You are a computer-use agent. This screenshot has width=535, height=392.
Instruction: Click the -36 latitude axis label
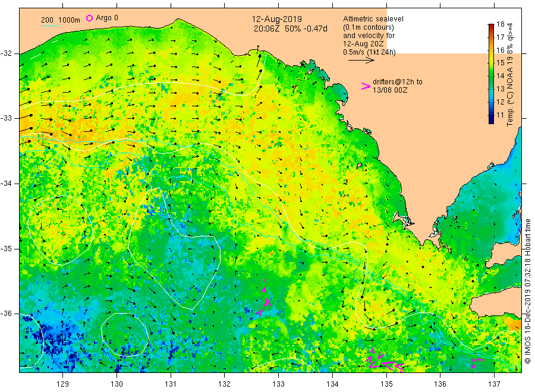[6, 314]
